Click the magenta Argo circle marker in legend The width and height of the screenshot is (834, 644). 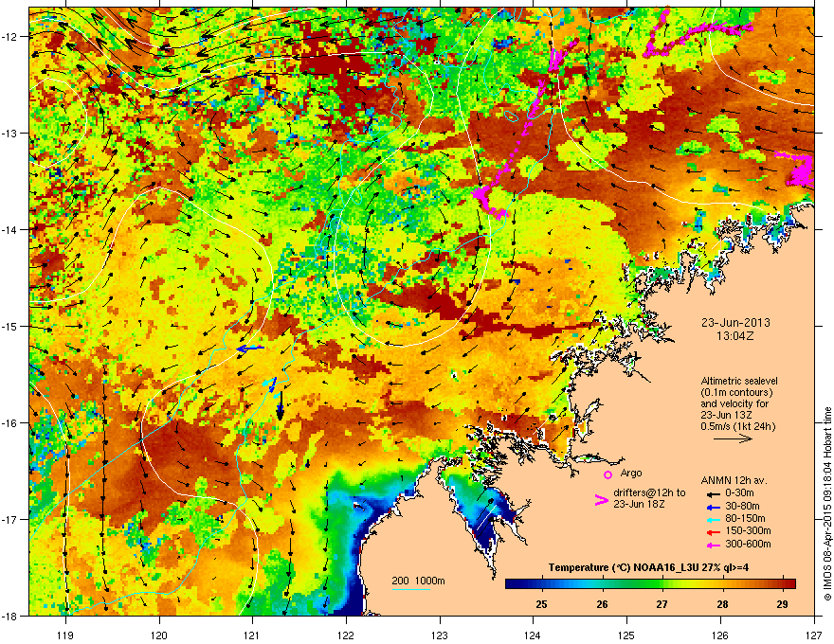point(607,474)
